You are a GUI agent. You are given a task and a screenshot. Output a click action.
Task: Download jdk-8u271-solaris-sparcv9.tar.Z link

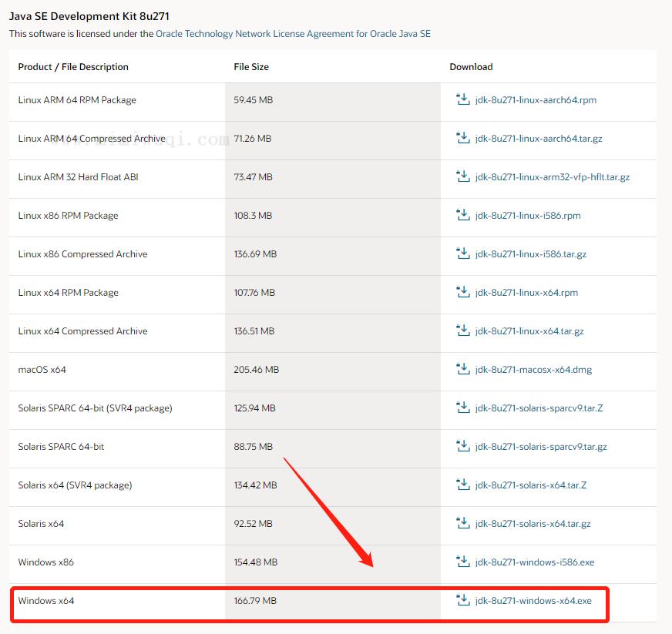(x=539, y=409)
